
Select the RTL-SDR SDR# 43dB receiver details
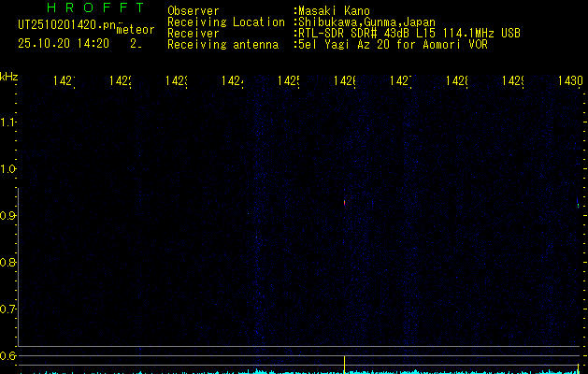pos(408,34)
